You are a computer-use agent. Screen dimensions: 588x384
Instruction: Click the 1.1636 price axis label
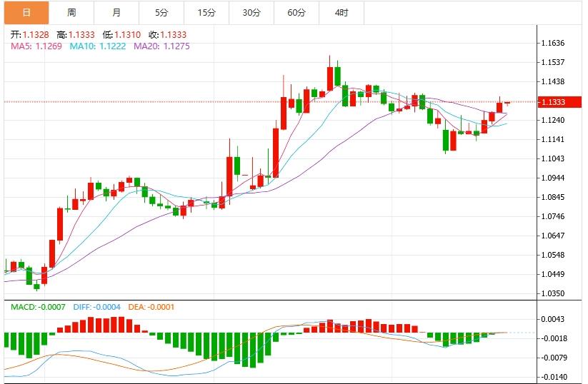(553, 44)
